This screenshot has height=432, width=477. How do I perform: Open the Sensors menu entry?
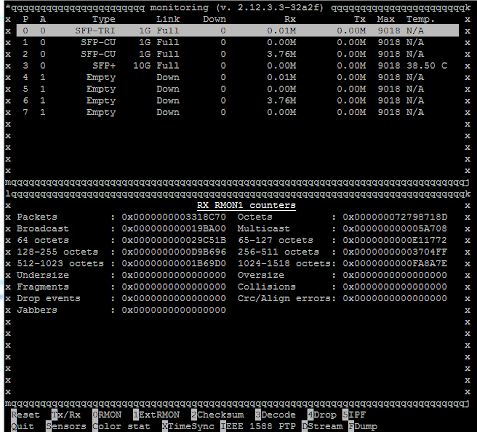pos(66,426)
